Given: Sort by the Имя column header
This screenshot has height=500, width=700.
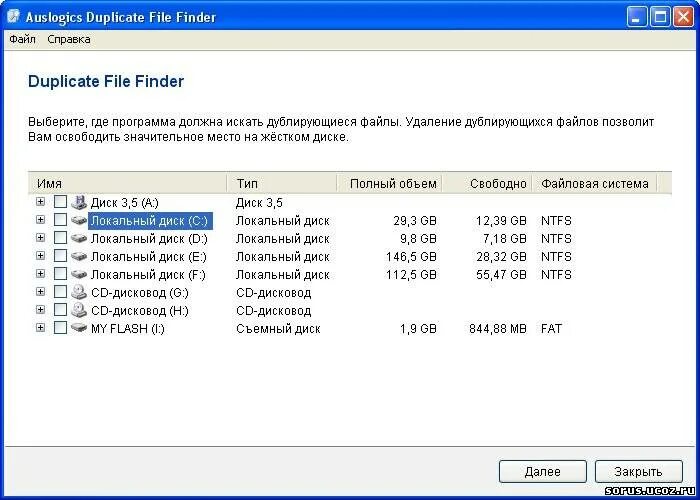Looking at the screenshot, I should (127, 183).
